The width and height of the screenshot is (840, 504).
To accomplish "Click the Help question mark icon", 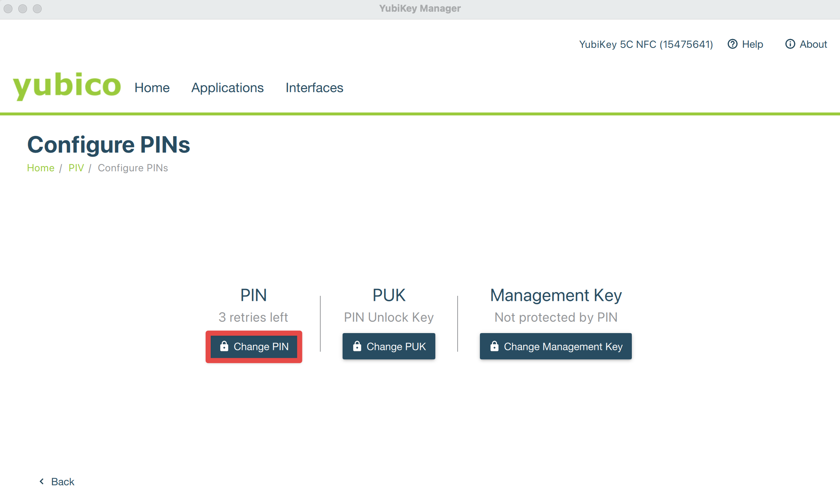I will point(732,44).
